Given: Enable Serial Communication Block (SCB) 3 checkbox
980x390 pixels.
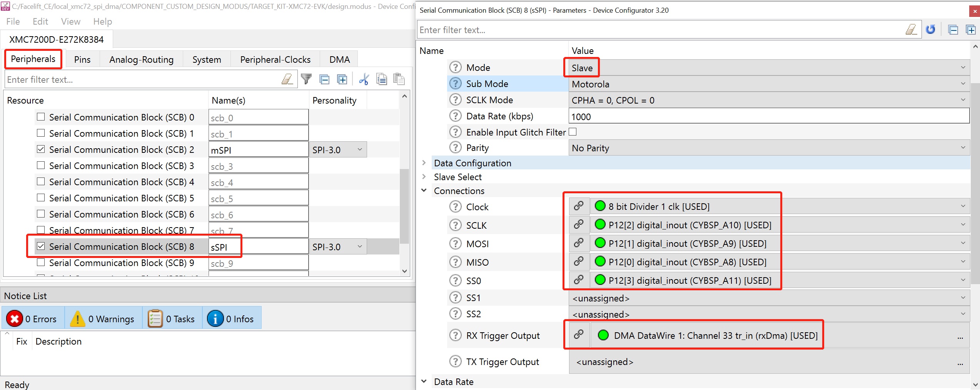Looking at the screenshot, I should [41, 165].
